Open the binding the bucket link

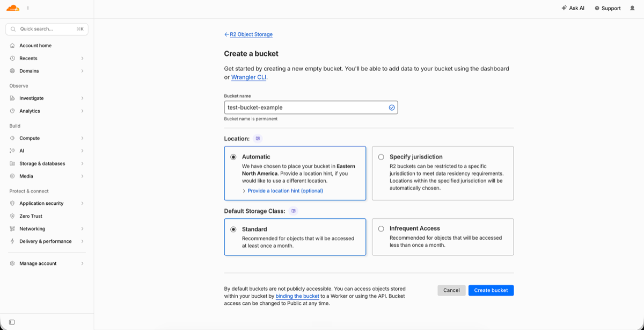(297, 296)
